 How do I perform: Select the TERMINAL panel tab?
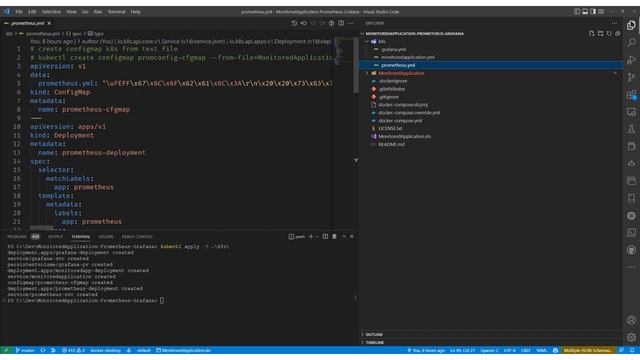coord(81,236)
